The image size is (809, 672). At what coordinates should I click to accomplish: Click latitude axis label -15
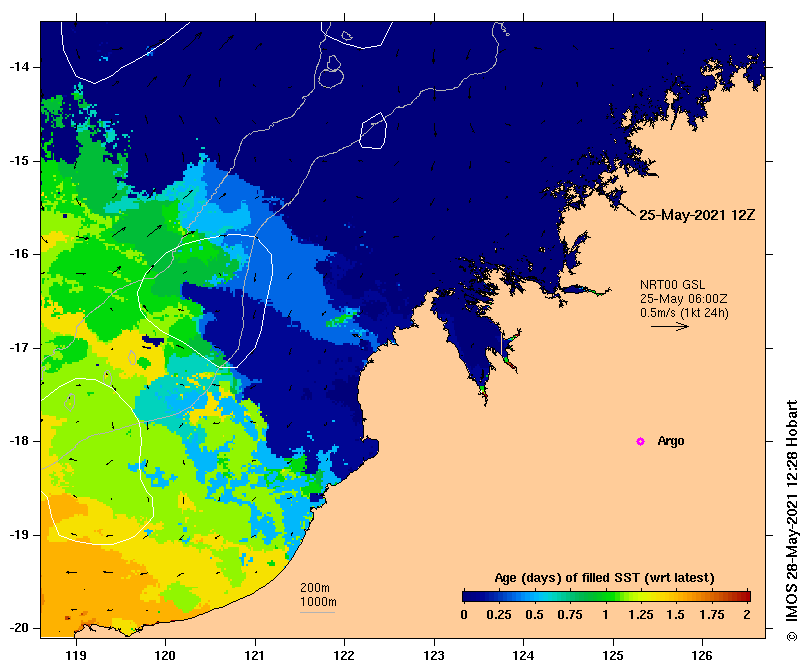pyautogui.click(x=19, y=161)
